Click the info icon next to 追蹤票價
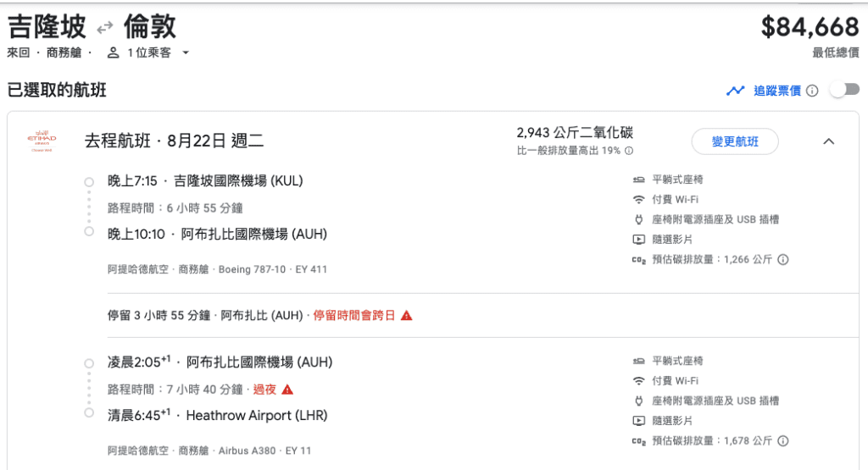Image resolution: width=868 pixels, height=470 pixels. click(x=812, y=91)
